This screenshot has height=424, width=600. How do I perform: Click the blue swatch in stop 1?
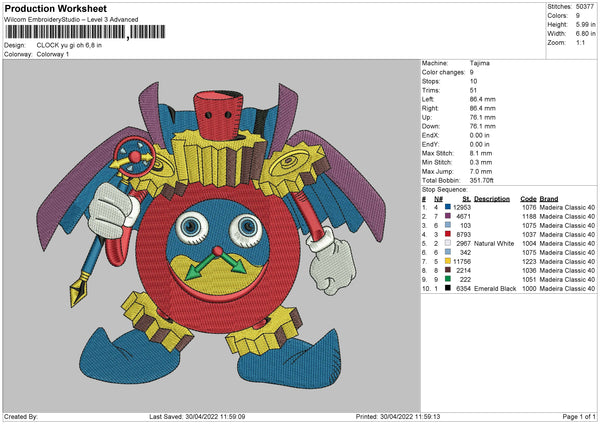click(447, 206)
